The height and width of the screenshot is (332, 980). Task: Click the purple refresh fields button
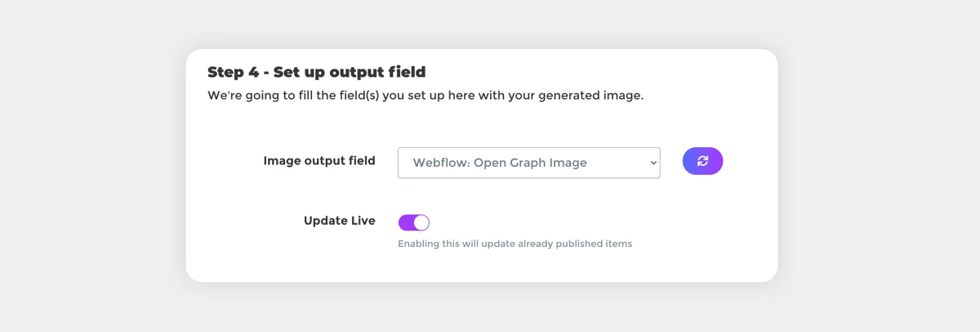pyautogui.click(x=702, y=161)
